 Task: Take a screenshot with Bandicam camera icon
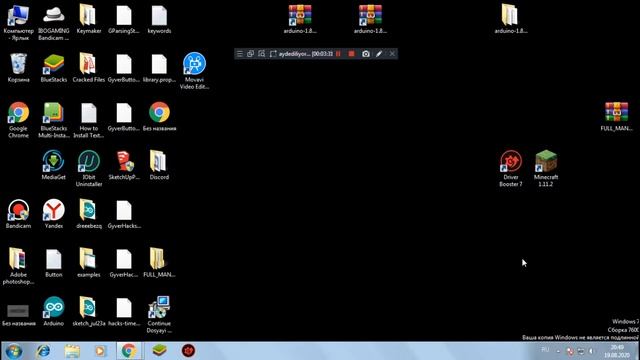coord(366,54)
